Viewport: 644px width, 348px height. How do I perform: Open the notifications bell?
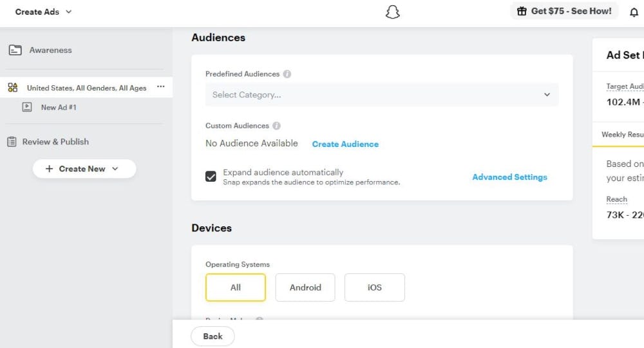pos(634,12)
